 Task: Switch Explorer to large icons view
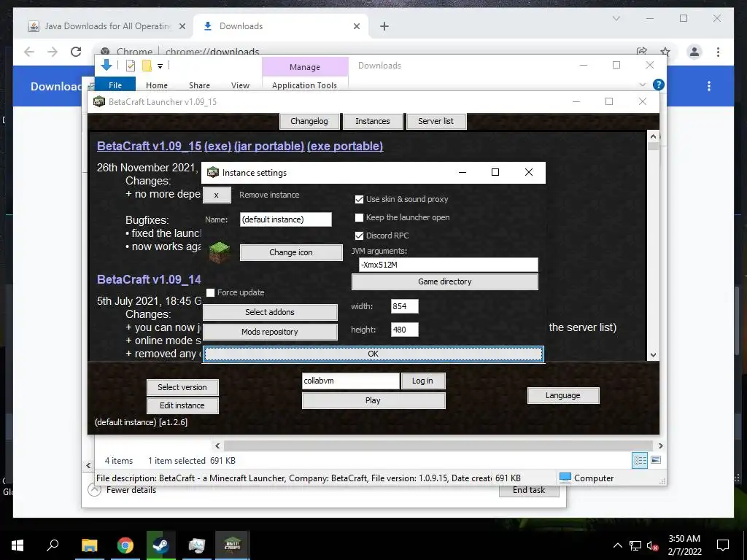tap(656, 460)
